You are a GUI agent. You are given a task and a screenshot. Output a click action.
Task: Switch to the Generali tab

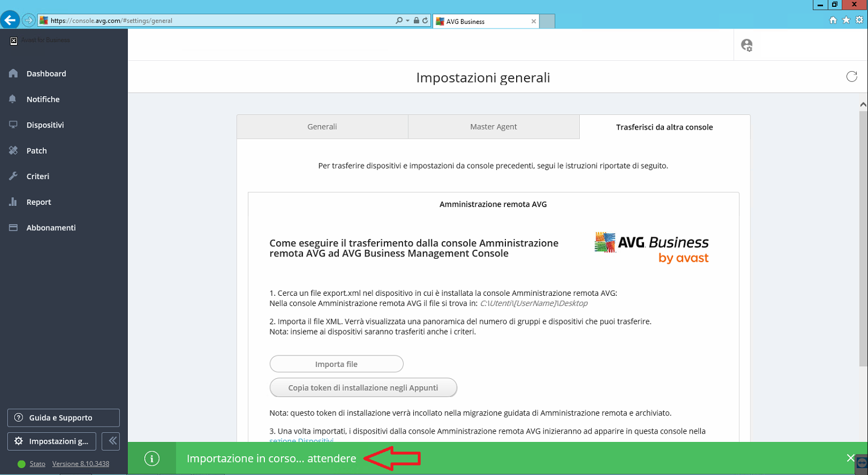point(322,127)
